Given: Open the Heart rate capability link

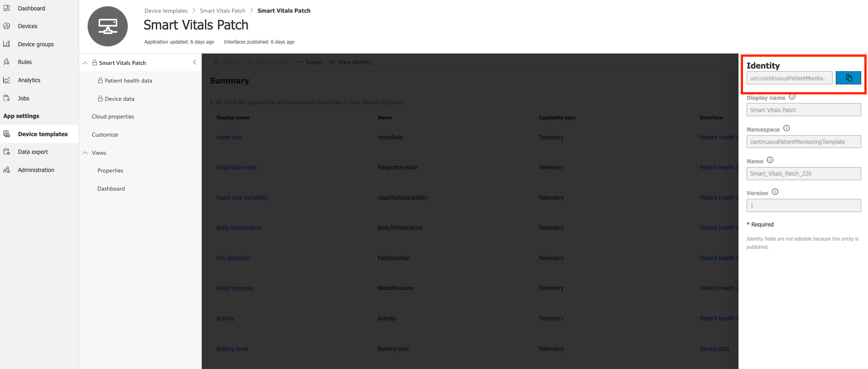Looking at the screenshot, I should [229, 138].
